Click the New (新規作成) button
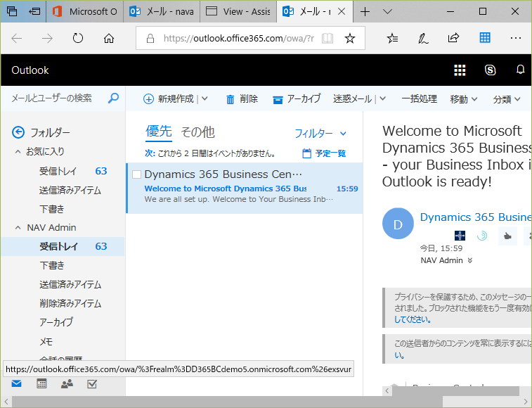 (169, 99)
